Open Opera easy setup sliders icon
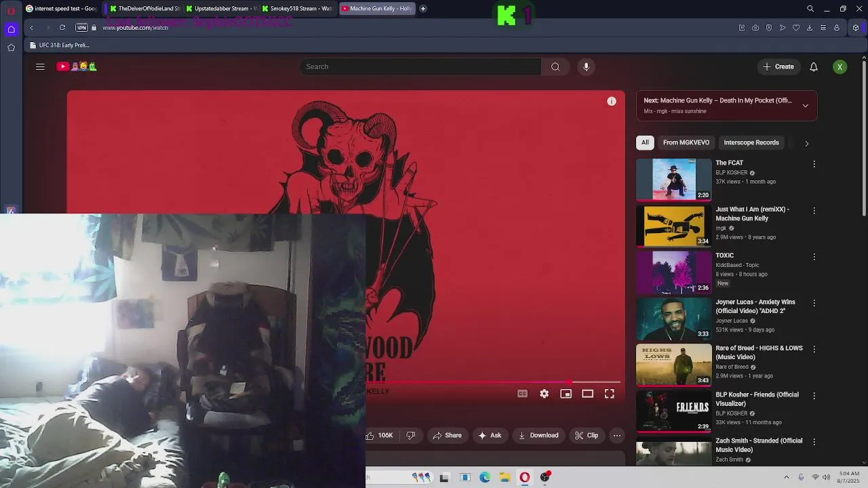868x488 pixels. [823, 28]
